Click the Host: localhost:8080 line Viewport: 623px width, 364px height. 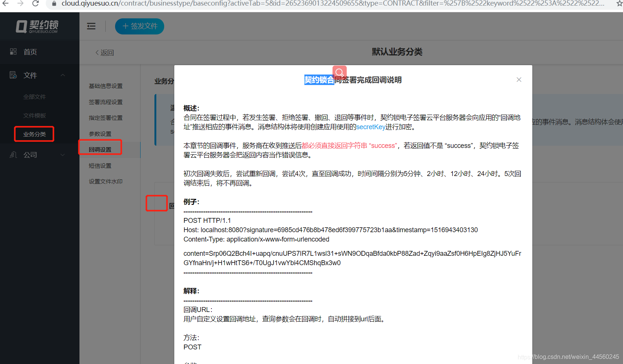tap(331, 230)
